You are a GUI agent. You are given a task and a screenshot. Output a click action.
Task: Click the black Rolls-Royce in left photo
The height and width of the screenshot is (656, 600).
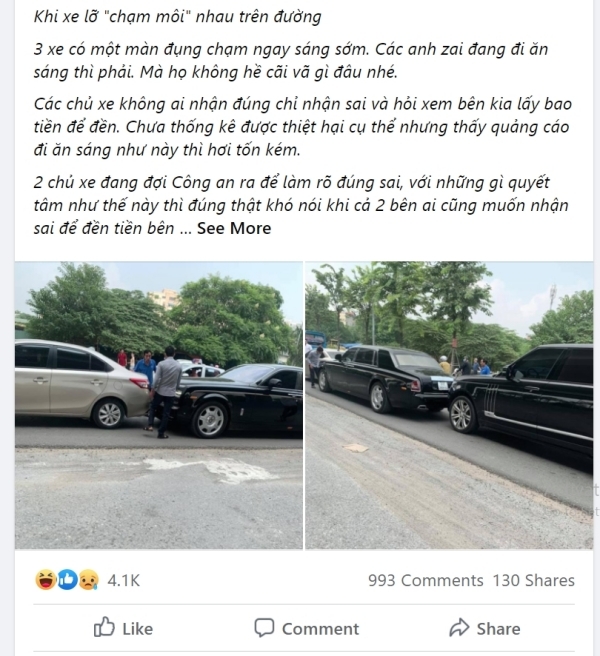[238, 400]
